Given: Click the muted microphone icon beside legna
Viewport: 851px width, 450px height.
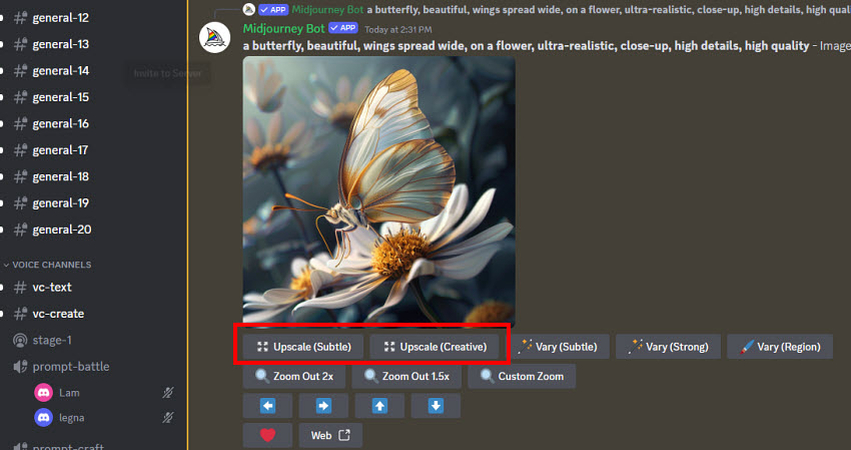Looking at the screenshot, I should (168, 417).
